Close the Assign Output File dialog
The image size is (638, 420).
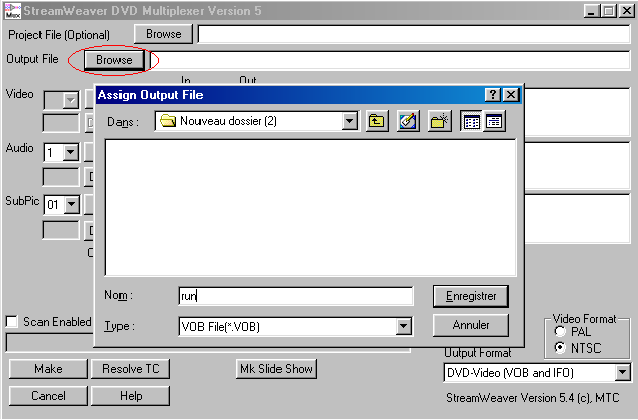pyautogui.click(x=511, y=95)
